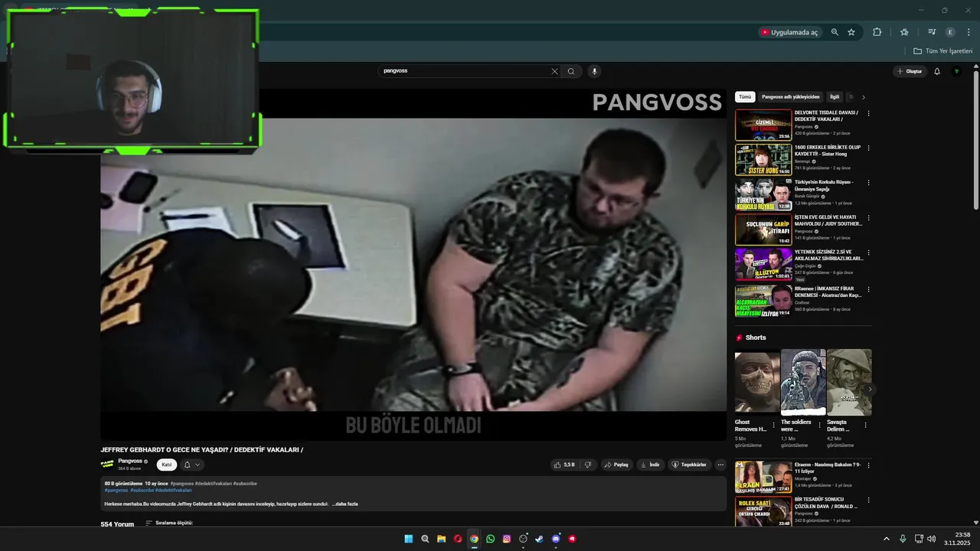This screenshot has width=980, height=551.
Task: Click the main video player
Action: [413, 264]
